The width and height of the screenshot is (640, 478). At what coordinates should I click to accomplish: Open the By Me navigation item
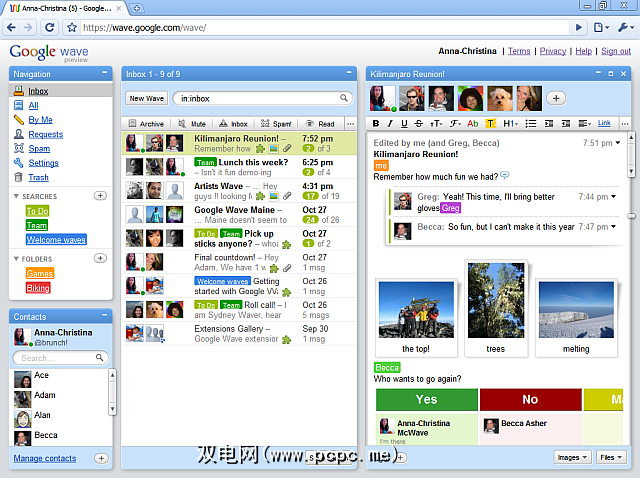40,120
